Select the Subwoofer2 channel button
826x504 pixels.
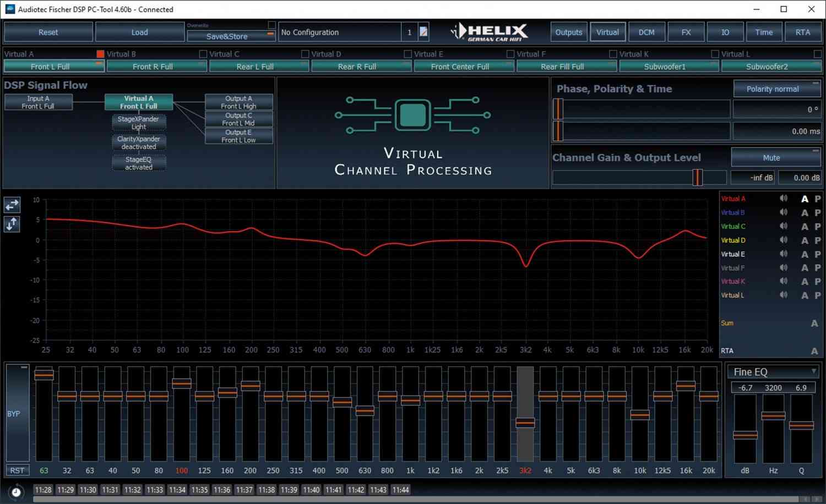(771, 67)
